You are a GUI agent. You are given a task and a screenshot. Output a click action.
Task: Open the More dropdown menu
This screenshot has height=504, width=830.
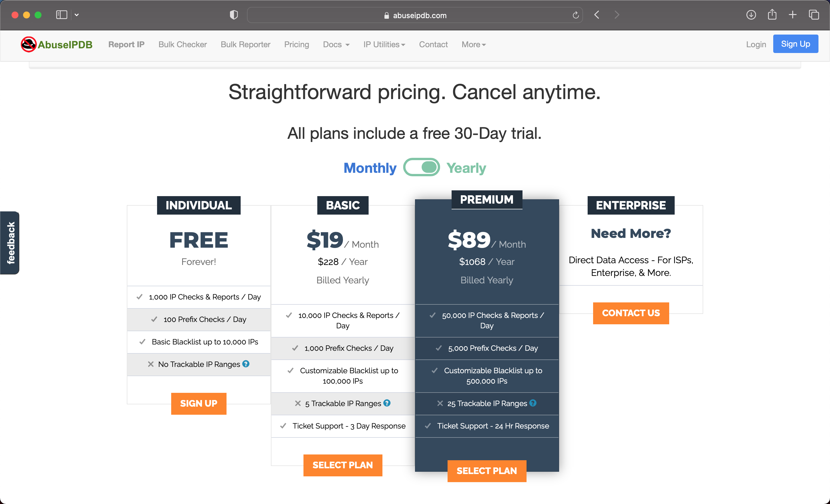[x=473, y=44]
